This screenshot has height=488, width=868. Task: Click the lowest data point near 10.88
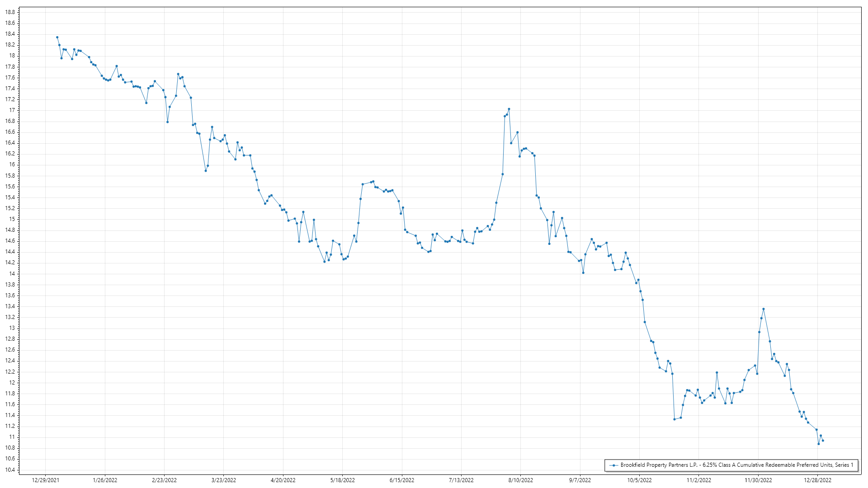[818, 444]
